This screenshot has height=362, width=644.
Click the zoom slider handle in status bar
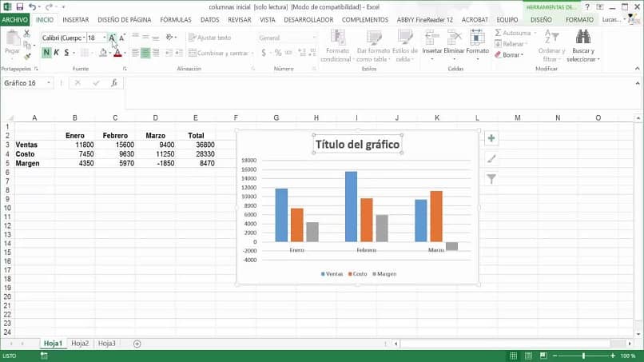click(583, 356)
